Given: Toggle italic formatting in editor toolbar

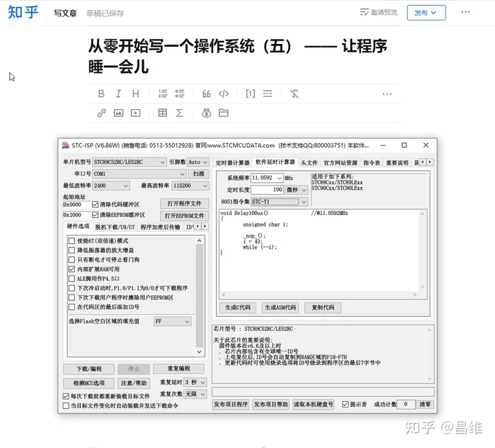Looking at the screenshot, I should coord(118,93).
